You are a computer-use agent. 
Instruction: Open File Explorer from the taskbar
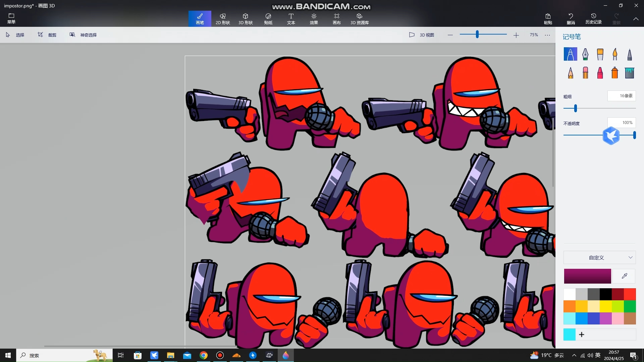(171, 355)
